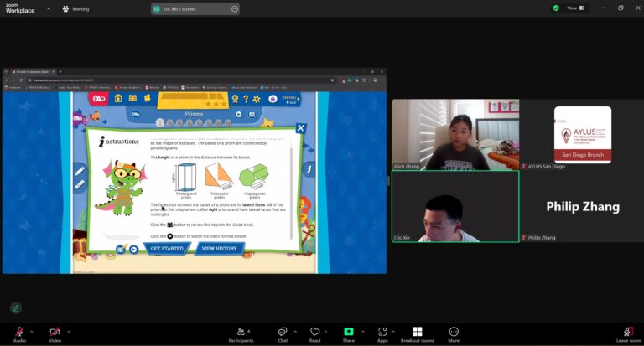Click the shared browser address bar

[181, 80]
